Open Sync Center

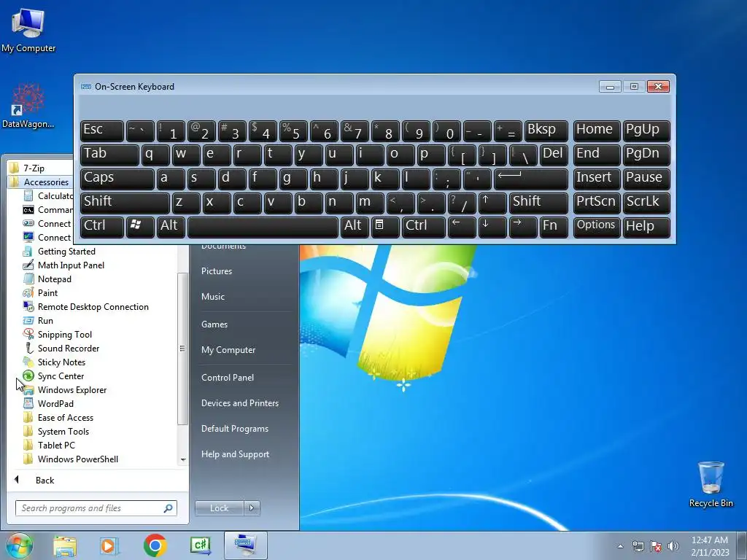click(x=53, y=376)
